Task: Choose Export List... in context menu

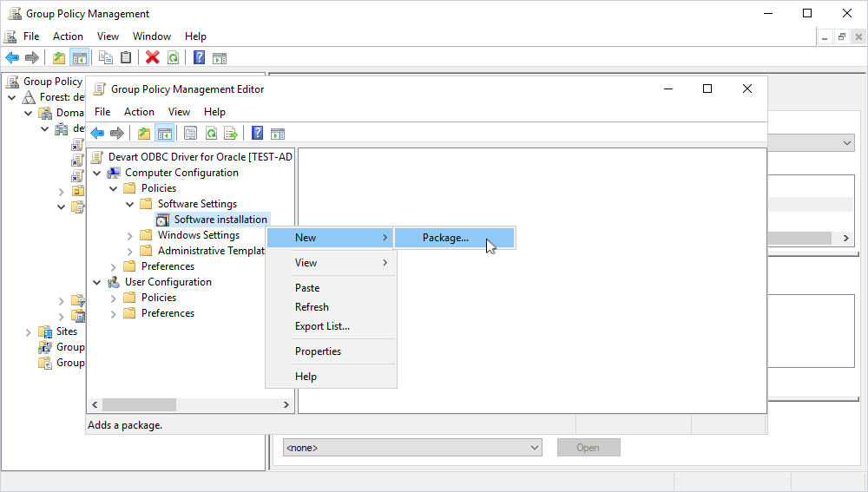Action: (331, 326)
